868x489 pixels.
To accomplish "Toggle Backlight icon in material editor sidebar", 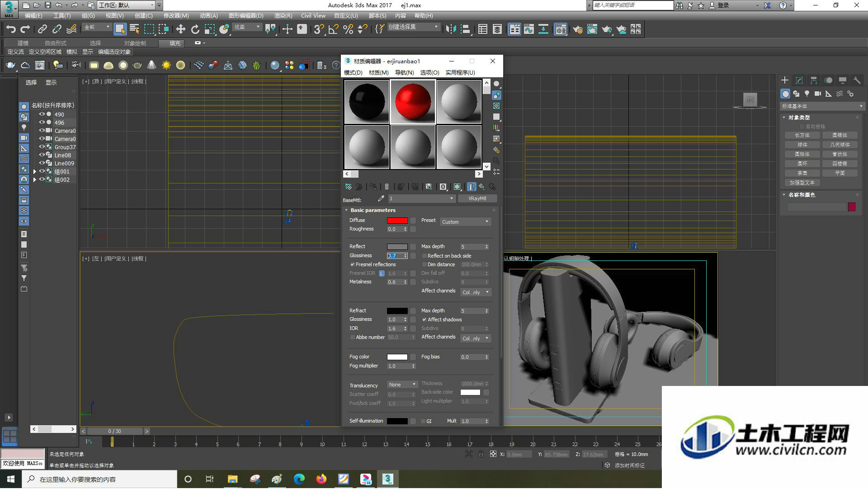I will click(x=496, y=95).
